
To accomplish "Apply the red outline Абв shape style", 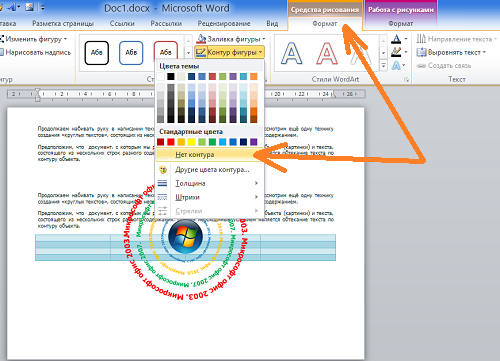I will [166, 51].
